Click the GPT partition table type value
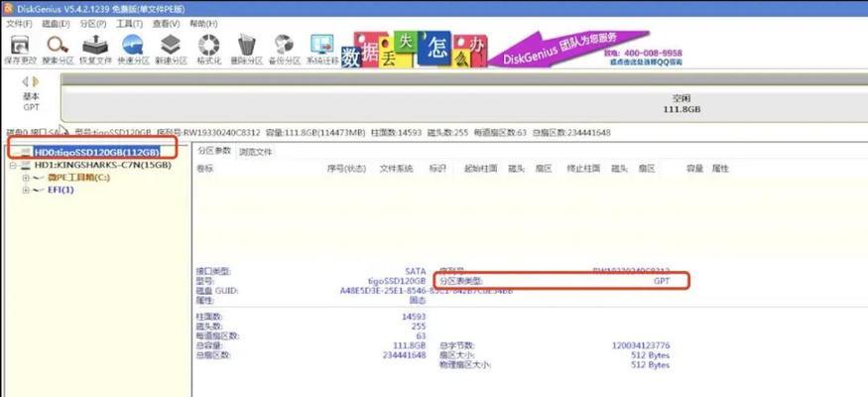 (x=662, y=281)
